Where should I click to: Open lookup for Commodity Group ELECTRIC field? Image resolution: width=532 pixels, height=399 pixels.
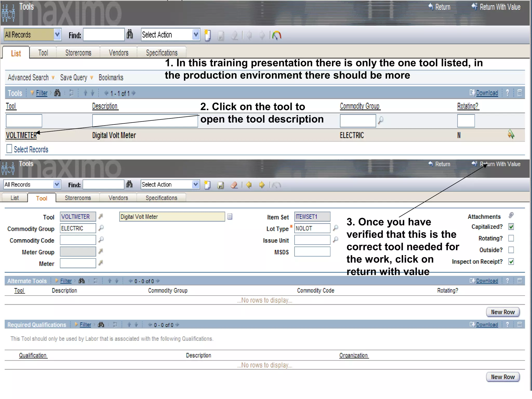tap(101, 228)
